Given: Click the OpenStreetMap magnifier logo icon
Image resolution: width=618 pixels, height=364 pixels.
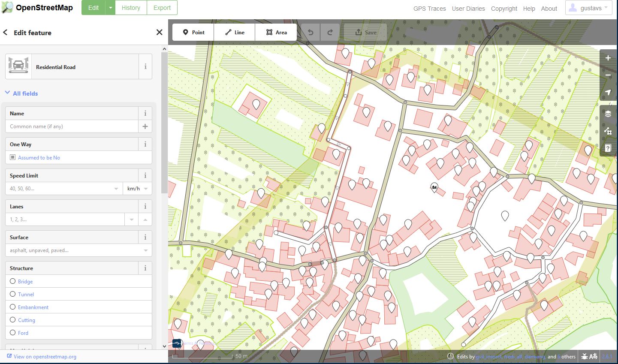Looking at the screenshot, I should tap(7, 7).
